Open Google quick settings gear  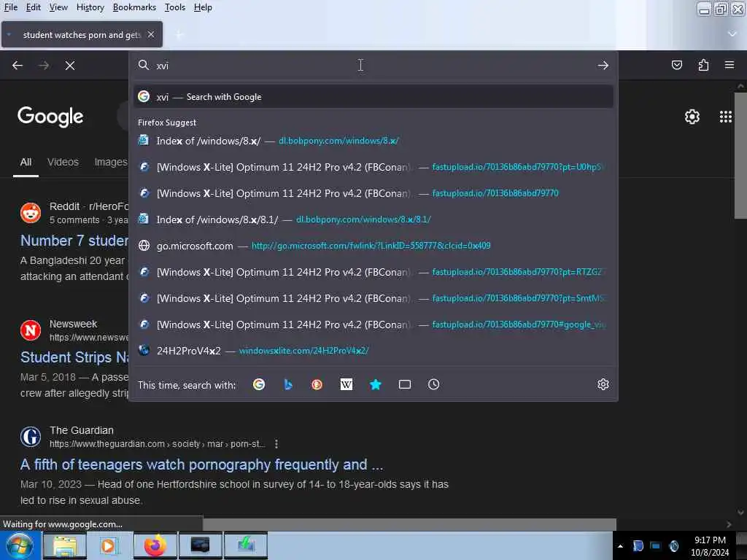tap(692, 117)
